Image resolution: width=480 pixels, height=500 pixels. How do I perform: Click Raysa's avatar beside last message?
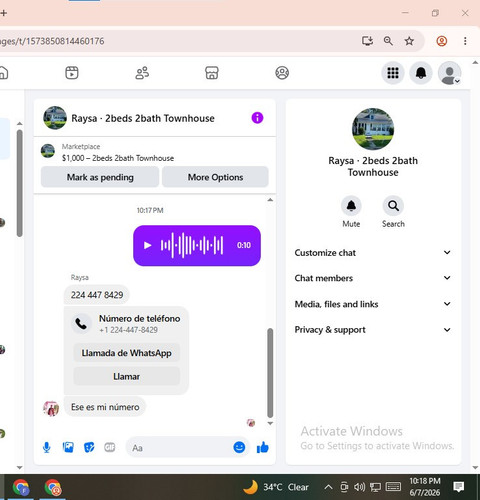tap(51, 408)
